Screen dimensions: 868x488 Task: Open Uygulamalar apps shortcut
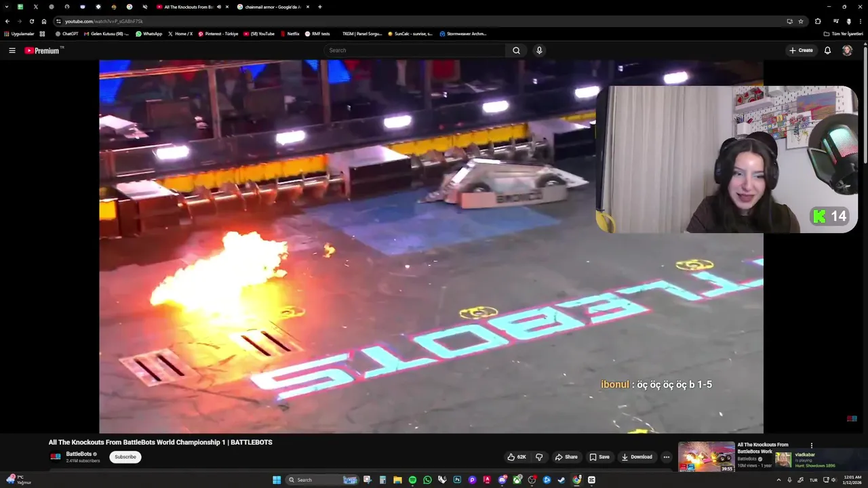coord(19,33)
